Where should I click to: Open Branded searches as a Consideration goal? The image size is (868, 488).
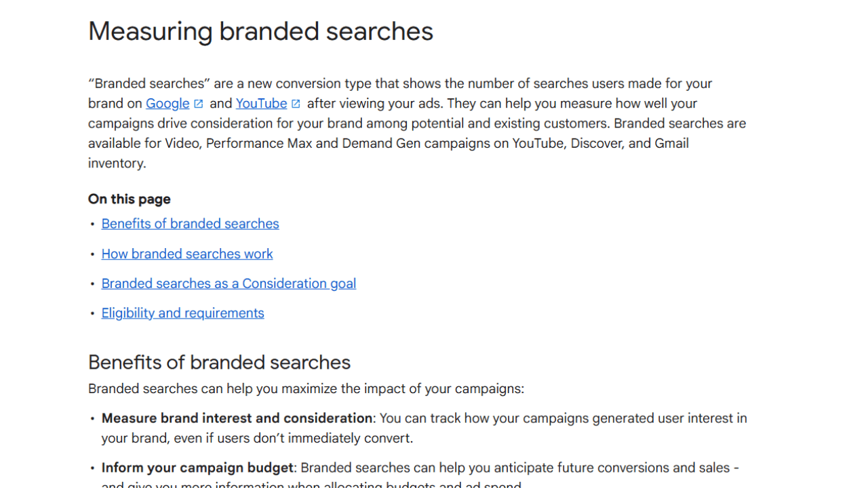click(x=229, y=283)
